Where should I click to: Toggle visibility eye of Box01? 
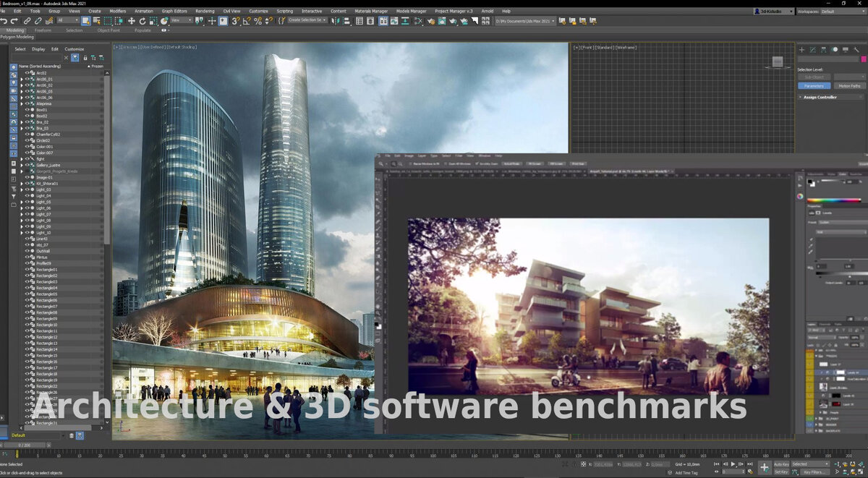coord(27,110)
